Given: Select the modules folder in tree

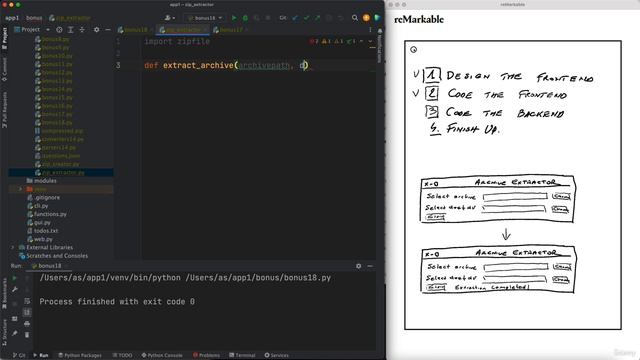Looking at the screenshot, I should point(41,181).
